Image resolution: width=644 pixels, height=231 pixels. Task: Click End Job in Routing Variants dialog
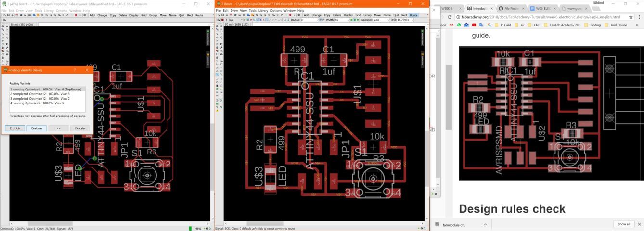coord(15,128)
